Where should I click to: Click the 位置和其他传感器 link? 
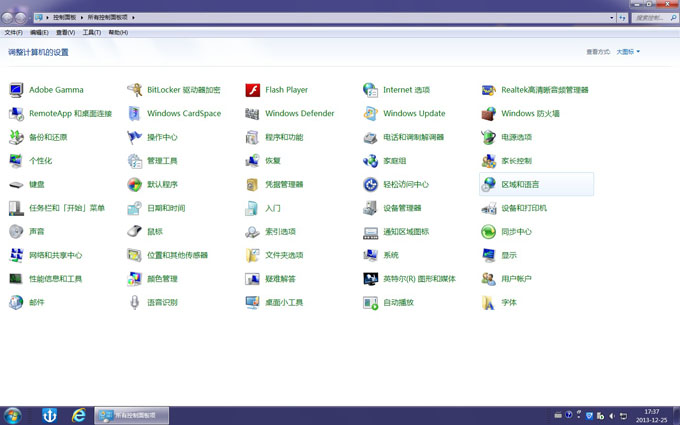pos(177,255)
